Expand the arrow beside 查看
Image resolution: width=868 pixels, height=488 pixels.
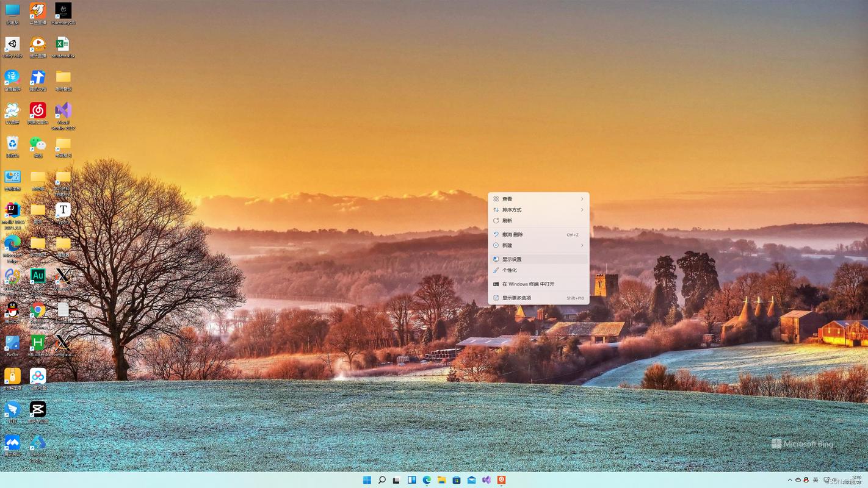coord(582,199)
